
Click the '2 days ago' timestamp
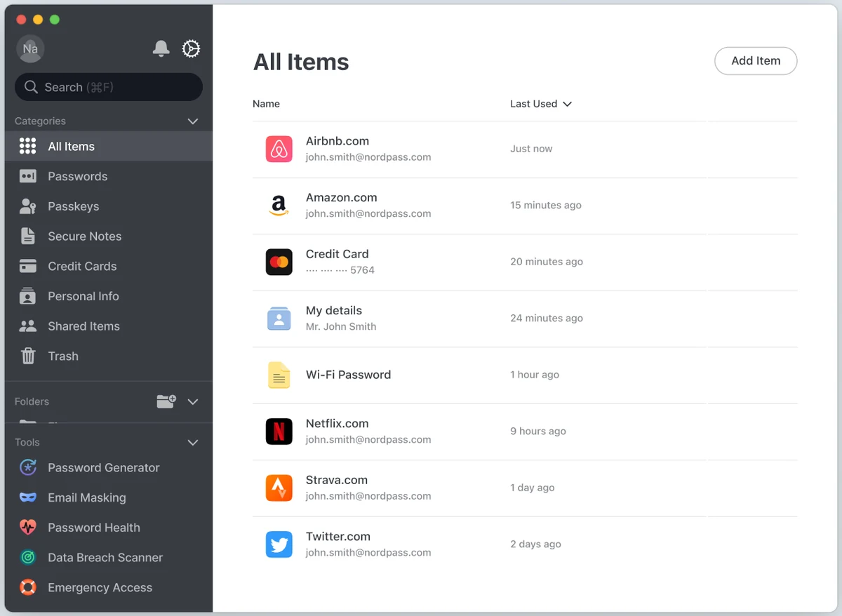[535, 544]
